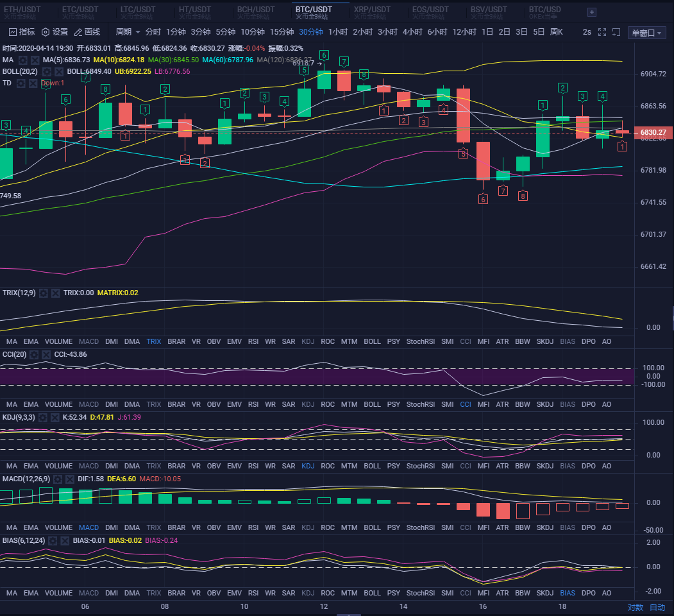The height and width of the screenshot is (616, 674).
Task: Switch chart to 1分钟 interval
Action: [176, 32]
